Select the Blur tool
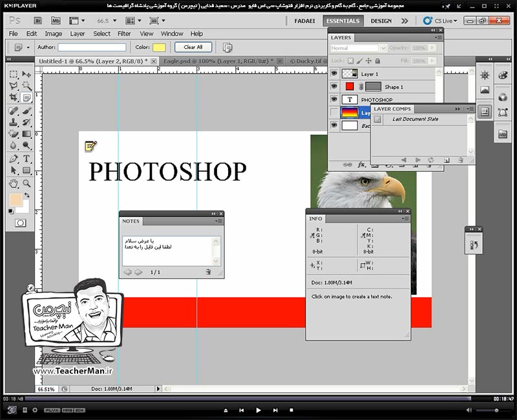Image resolution: width=517 pixels, height=420 pixels. coord(14,145)
